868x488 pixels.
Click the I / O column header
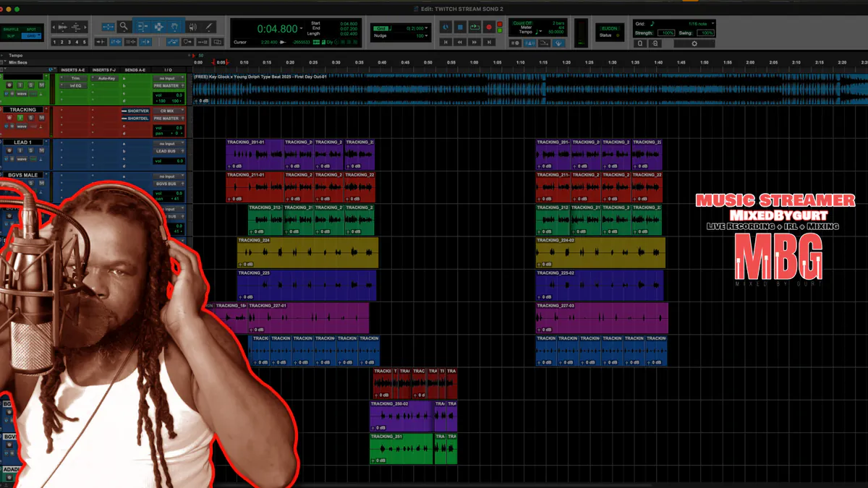point(168,70)
